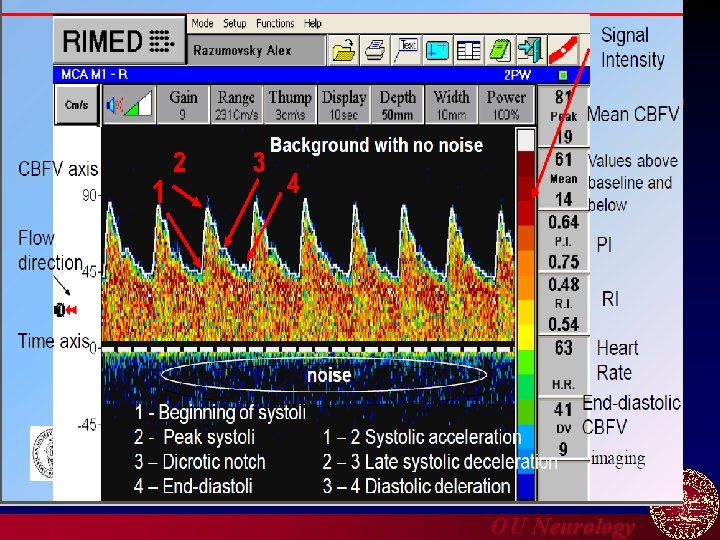Click the RIMED logo

(118, 41)
